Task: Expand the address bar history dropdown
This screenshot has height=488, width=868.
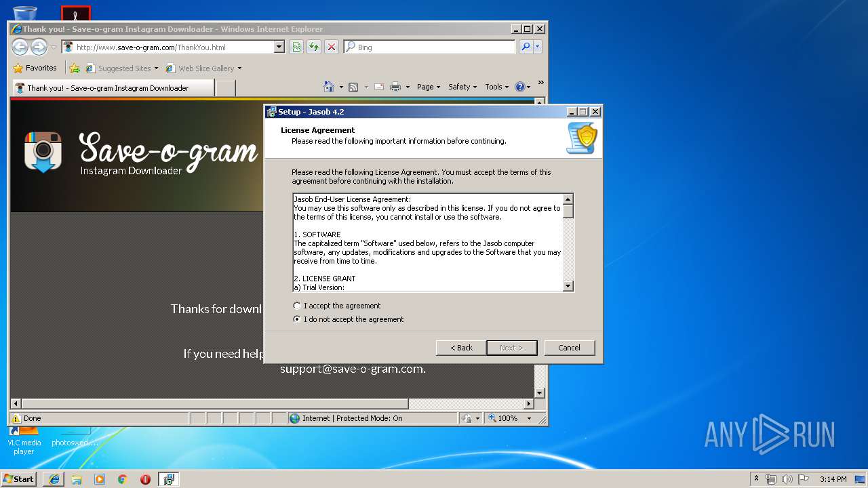Action: tap(279, 47)
